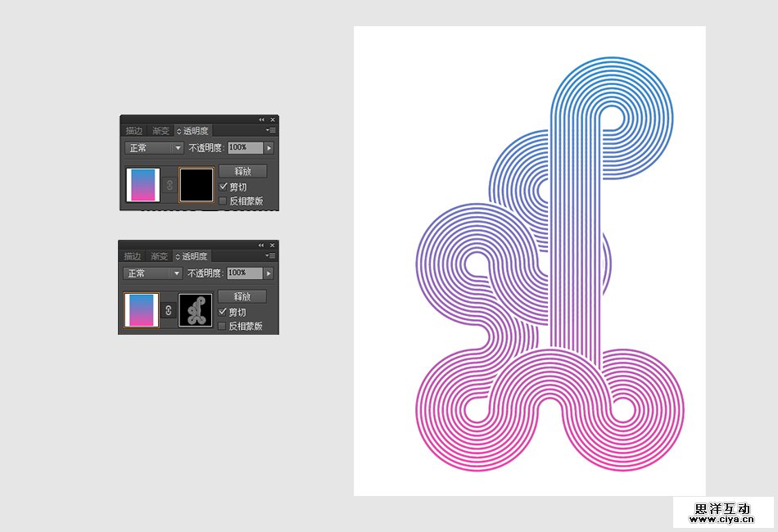Click the 100% opacity field in lower panel
Screen dimensions: 778x532
[x=245, y=273]
